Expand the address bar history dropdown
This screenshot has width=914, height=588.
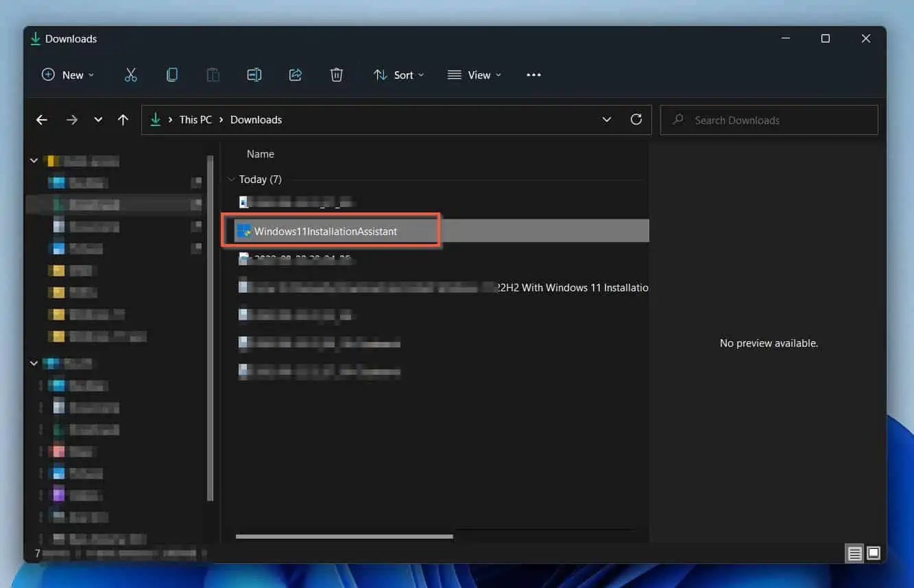[x=606, y=119]
